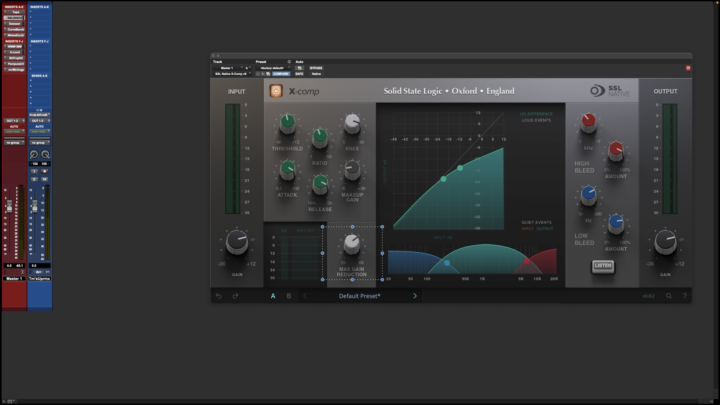Go to next preset arrow

pyautogui.click(x=415, y=296)
